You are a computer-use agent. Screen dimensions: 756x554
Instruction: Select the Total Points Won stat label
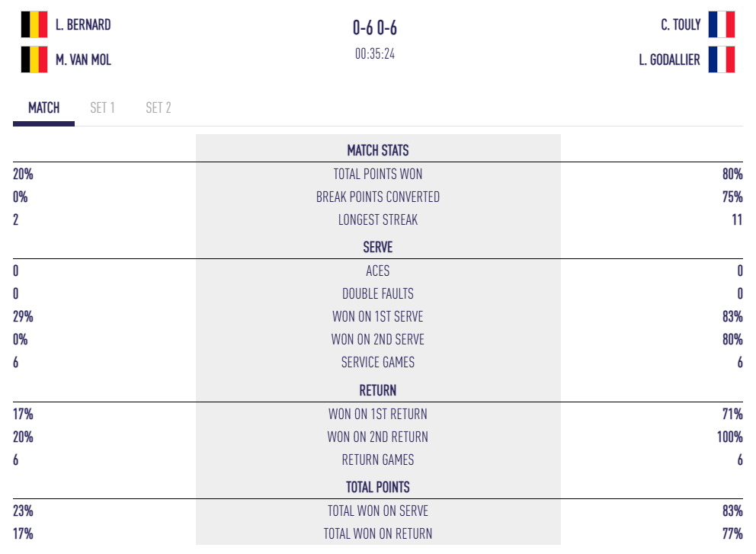click(378, 174)
